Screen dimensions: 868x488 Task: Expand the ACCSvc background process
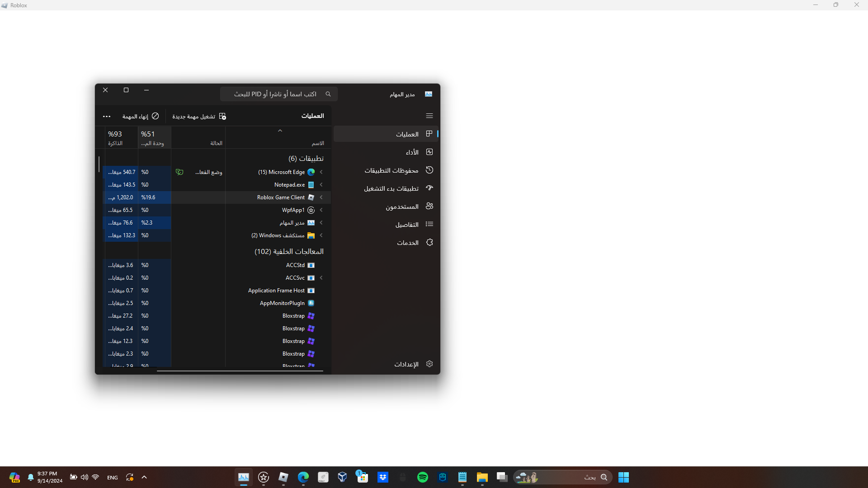coord(321,278)
